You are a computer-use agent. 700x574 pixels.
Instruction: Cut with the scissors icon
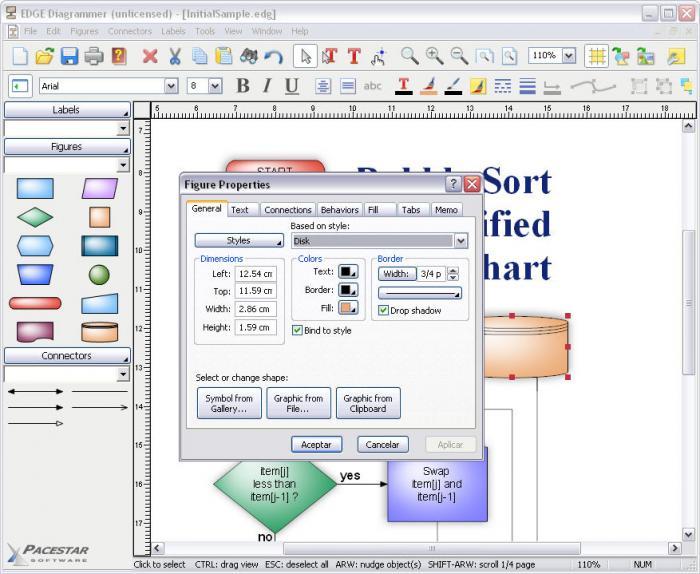pos(175,56)
